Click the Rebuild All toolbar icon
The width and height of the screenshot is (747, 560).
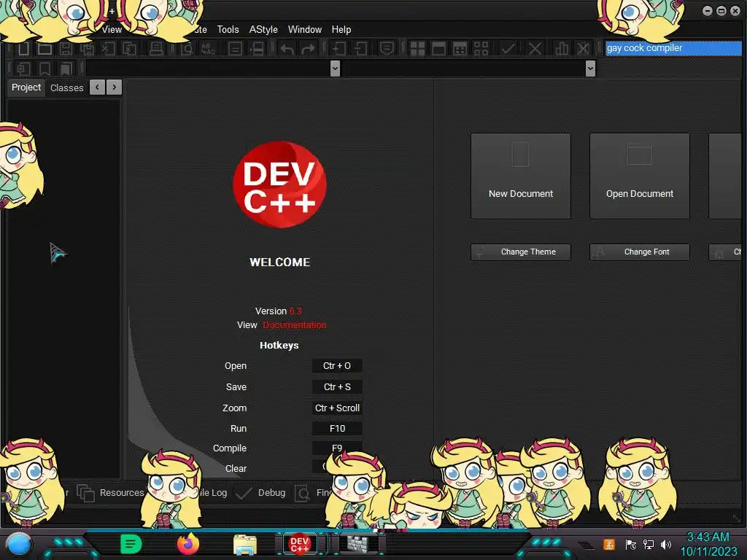coord(481,49)
